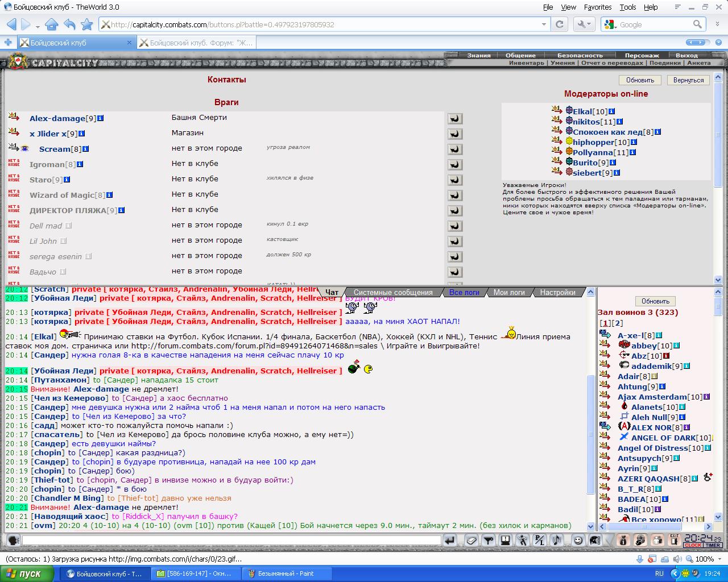Image resolution: width=728 pixels, height=582 pixels.
Task: Click the CLOCK toggle under the time display
Action: (693, 545)
